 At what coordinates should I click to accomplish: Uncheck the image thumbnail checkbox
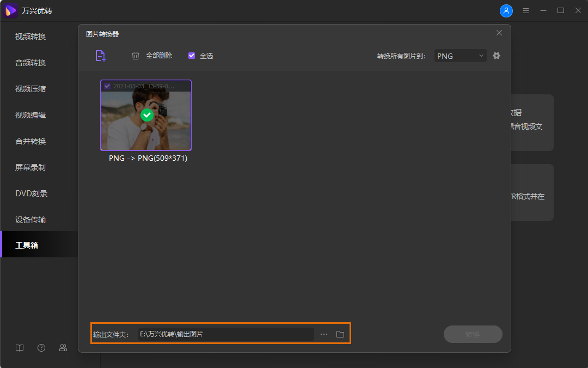(107, 86)
